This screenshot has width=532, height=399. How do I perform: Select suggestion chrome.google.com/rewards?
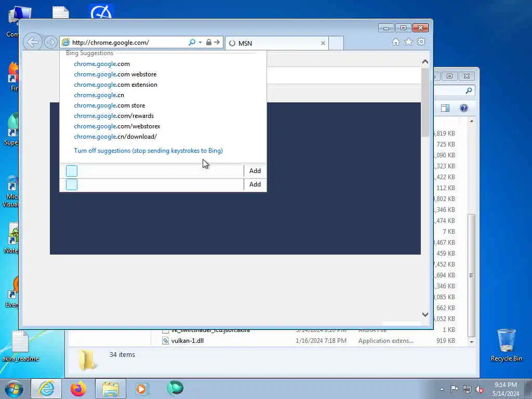114,116
